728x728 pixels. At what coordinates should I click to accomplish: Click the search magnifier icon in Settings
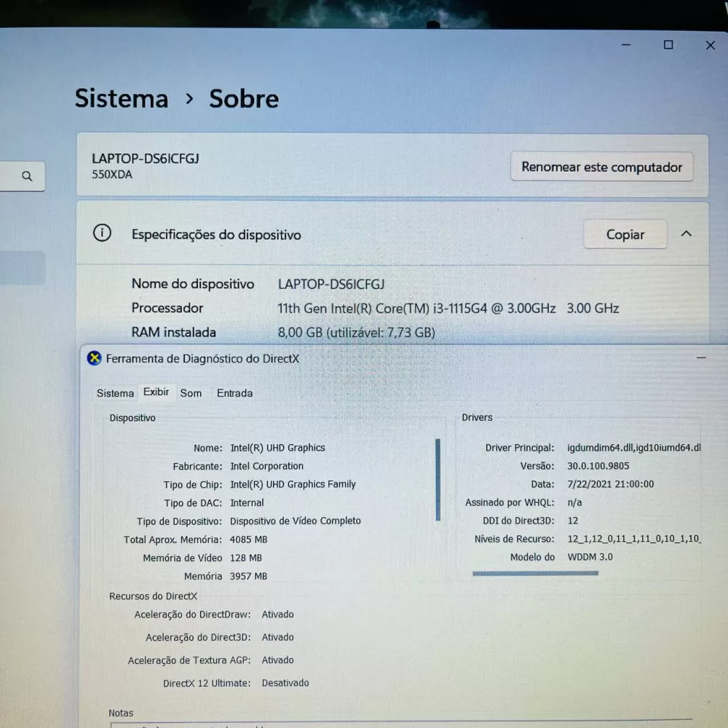tap(27, 176)
